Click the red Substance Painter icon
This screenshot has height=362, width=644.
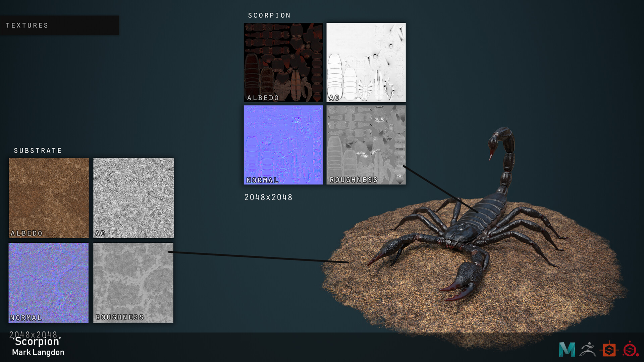click(630, 350)
